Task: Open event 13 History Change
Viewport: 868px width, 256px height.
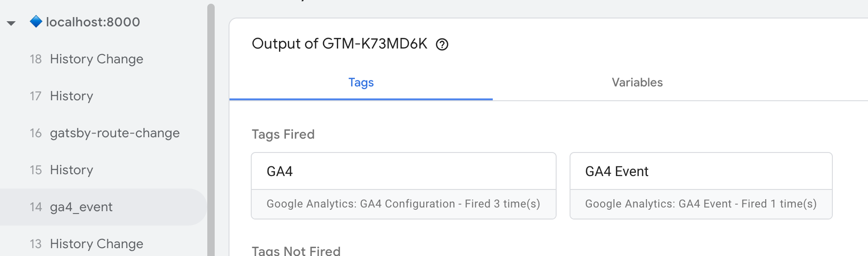Action: 96,244
